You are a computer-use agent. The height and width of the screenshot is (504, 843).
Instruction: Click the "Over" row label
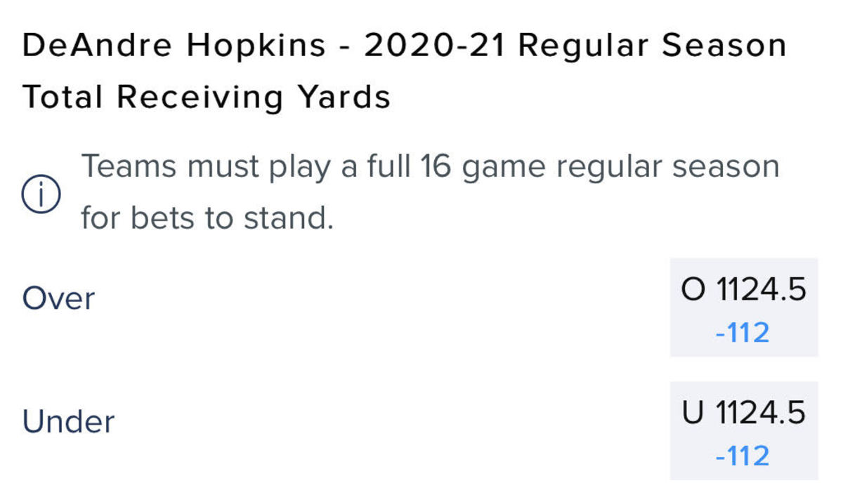click(58, 298)
